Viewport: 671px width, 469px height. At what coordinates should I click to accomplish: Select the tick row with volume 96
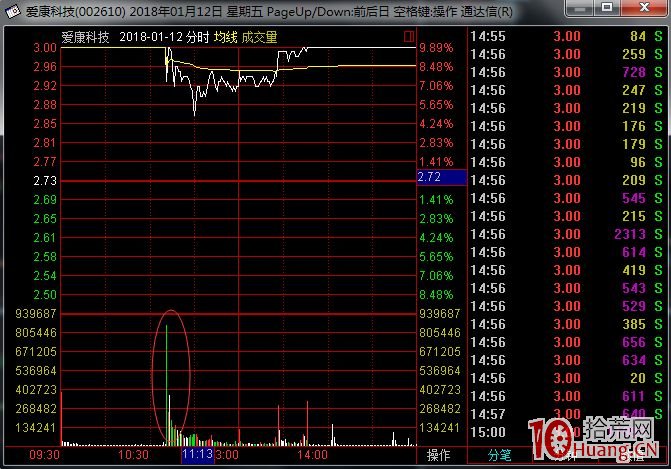(x=566, y=162)
